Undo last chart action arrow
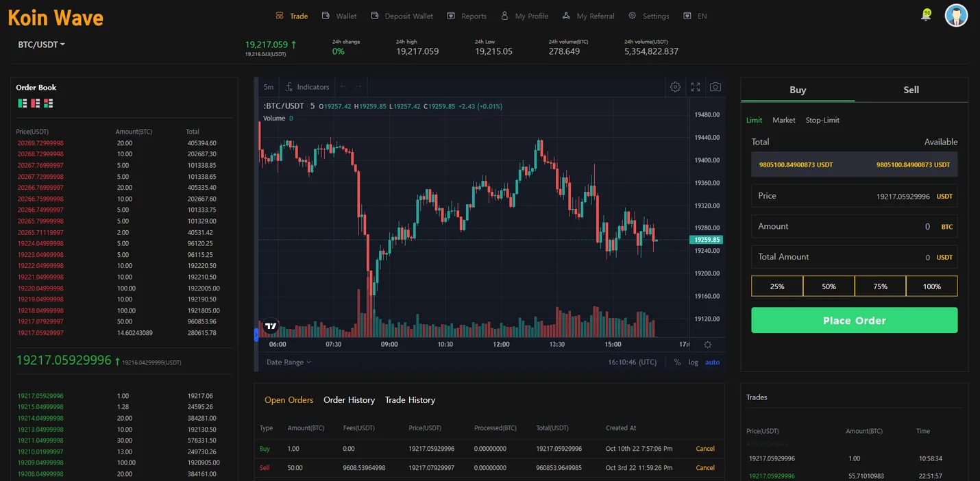Screen dimensions: 980x481 click(344, 87)
